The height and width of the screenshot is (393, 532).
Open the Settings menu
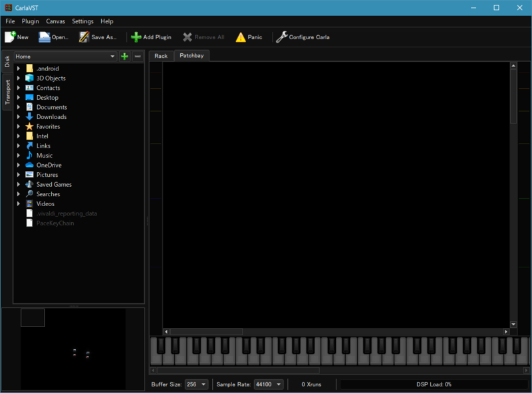[x=82, y=21]
